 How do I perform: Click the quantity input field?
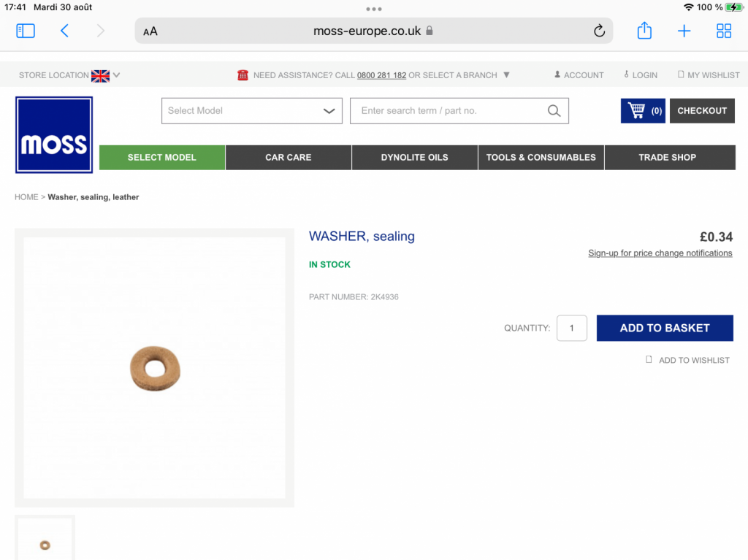click(571, 328)
